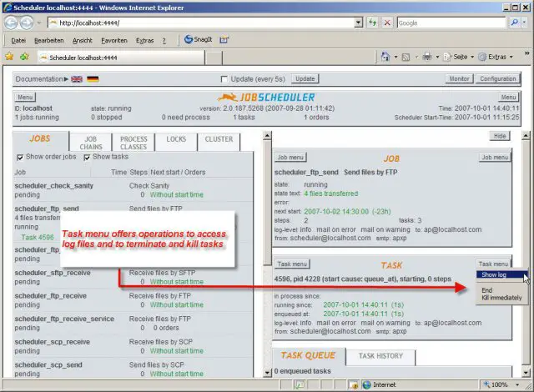Image resolution: width=534 pixels, height=392 pixels.
Task: Click the right-side Job menu button
Action: click(495, 157)
